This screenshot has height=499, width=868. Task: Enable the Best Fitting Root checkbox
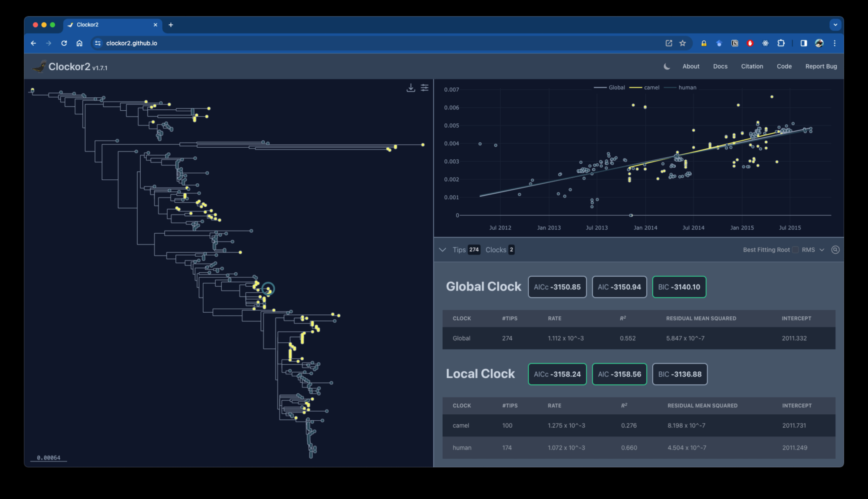coord(795,250)
